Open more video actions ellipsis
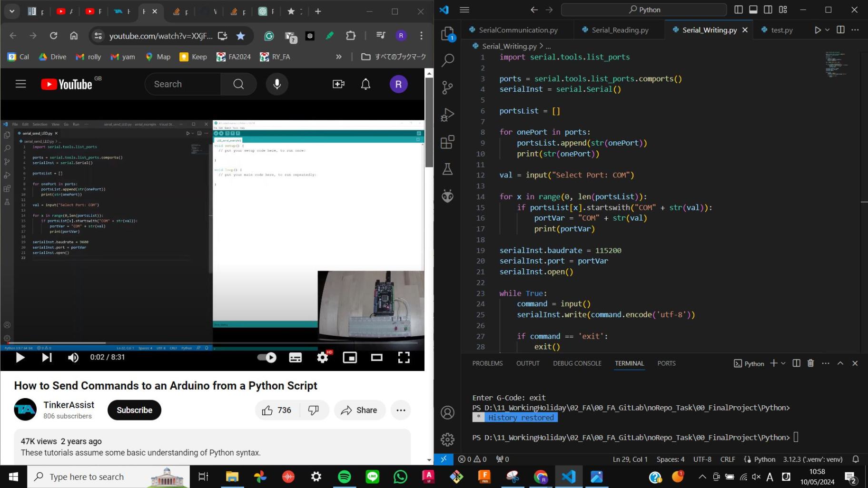Screen dimensions: 868x488 coord(401,410)
